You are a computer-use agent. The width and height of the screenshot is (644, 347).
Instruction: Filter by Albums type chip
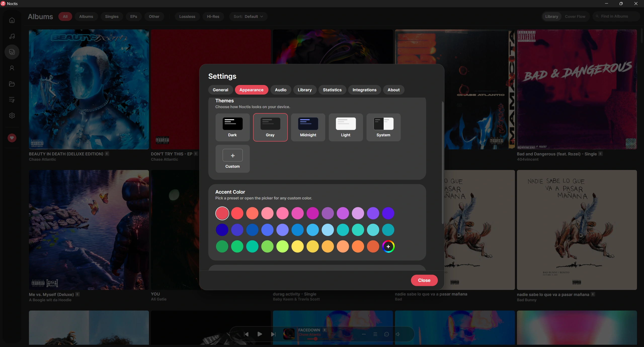86,17
